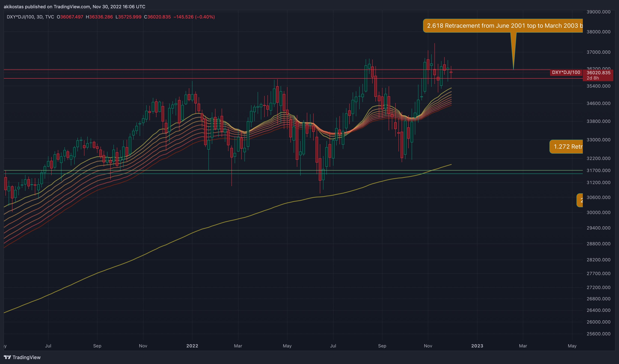The height and width of the screenshot is (364, 619).
Task: Click the 'May' label before 2023 on the time axis
Action: point(287,346)
